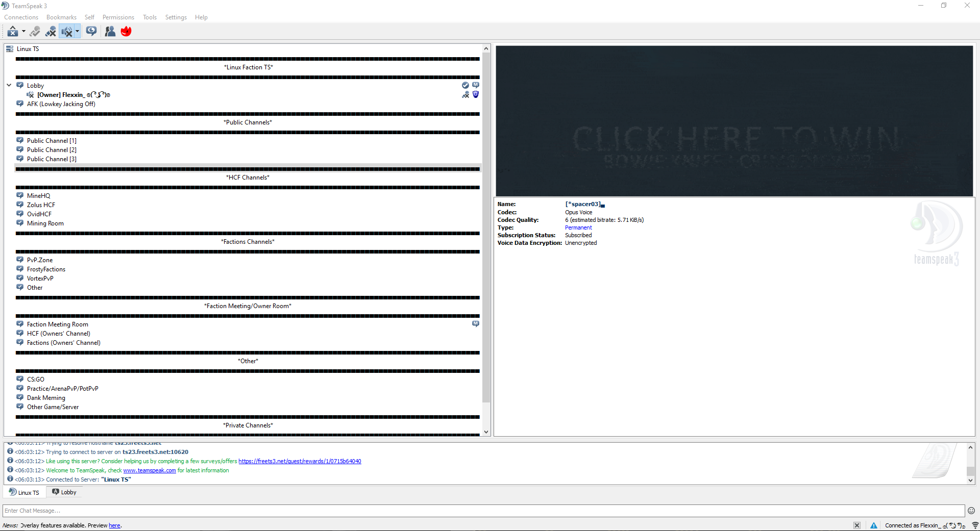Switch to the Linux TS chat tab
Screen dimensions: 980x531
point(24,492)
